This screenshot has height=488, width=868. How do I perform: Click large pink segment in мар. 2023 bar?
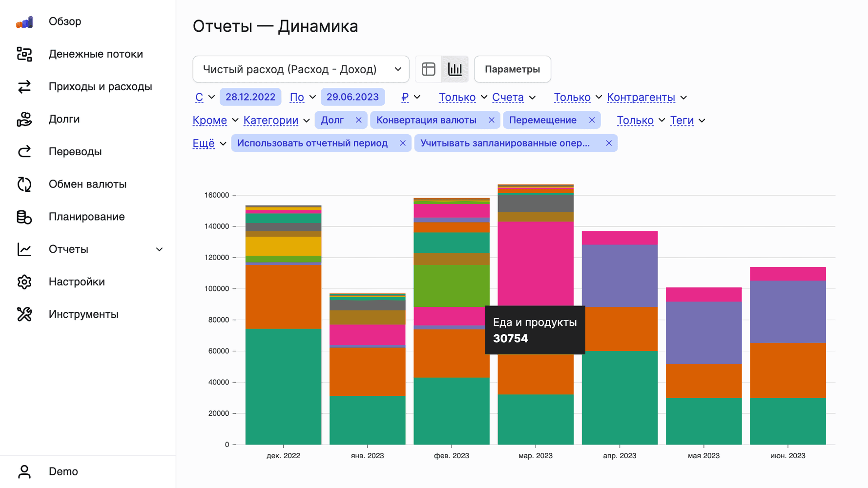tap(536, 264)
